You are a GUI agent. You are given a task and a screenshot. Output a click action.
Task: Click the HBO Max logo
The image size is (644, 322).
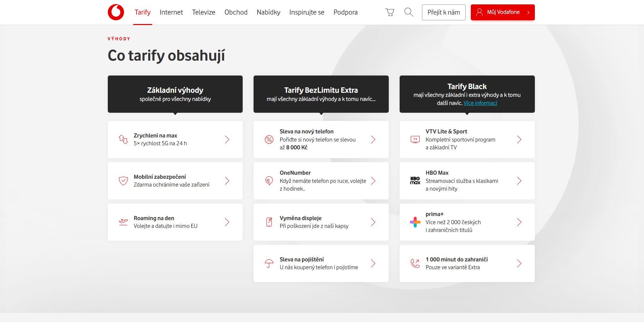tap(415, 180)
